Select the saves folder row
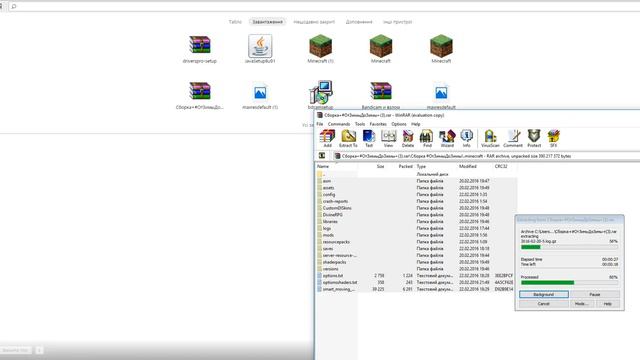 (416, 249)
